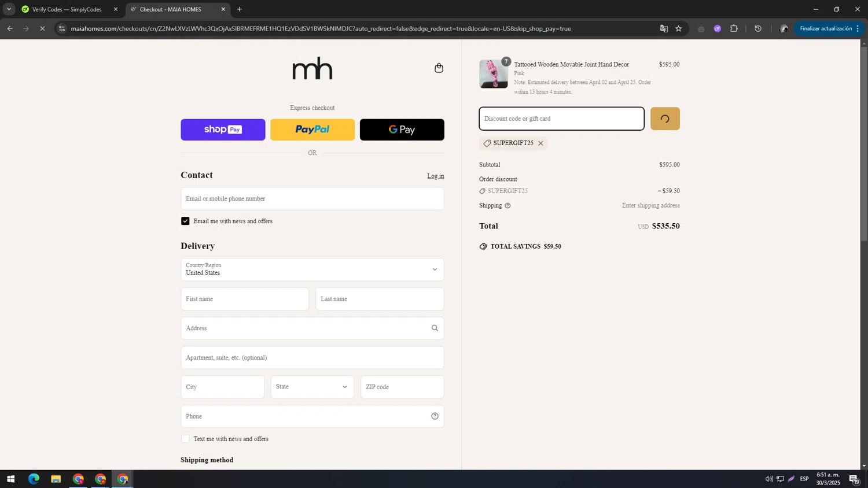
Task: Click the ESP language indicator in taskbar
Action: pyautogui.click(x=804, y=479)
